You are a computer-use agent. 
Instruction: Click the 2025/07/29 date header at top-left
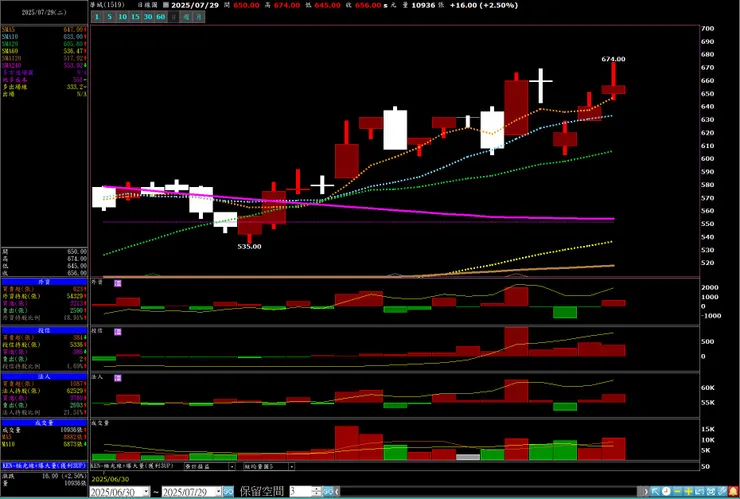coord(43,13)
